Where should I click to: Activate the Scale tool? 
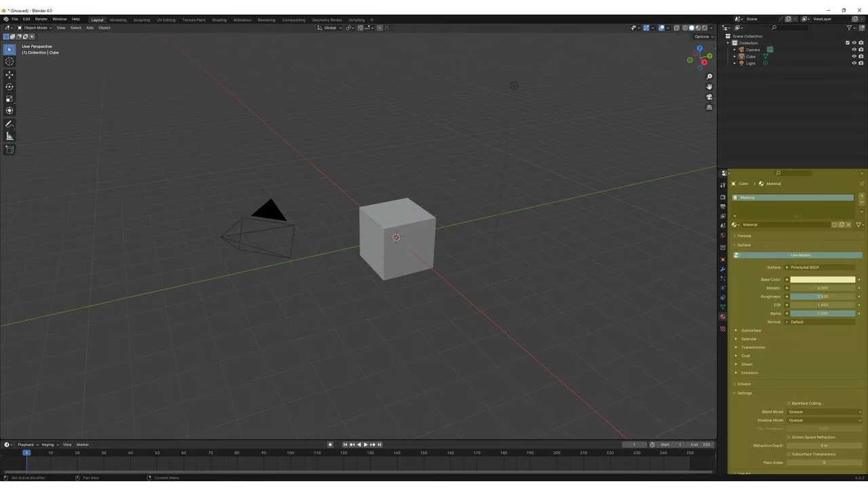[x=9, y=99]
